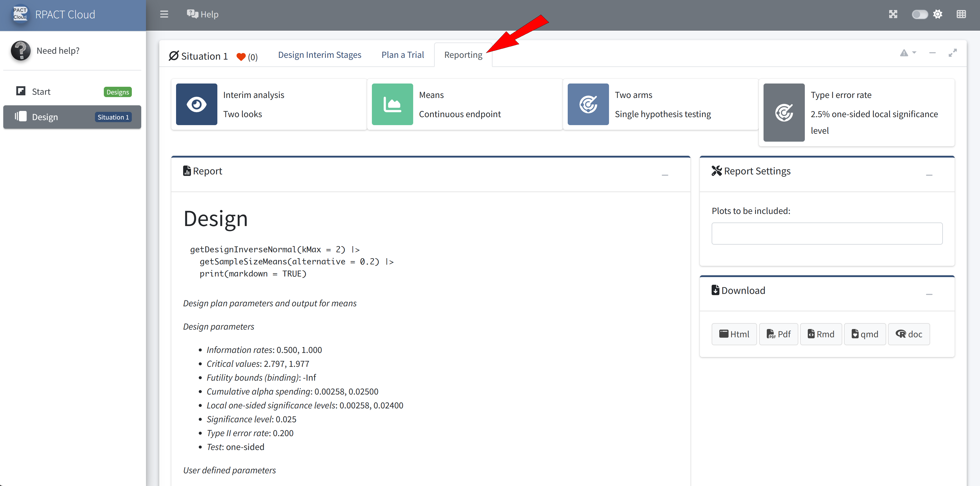Click the hamburger sidebar toggle icon

(x=164, y=14)
